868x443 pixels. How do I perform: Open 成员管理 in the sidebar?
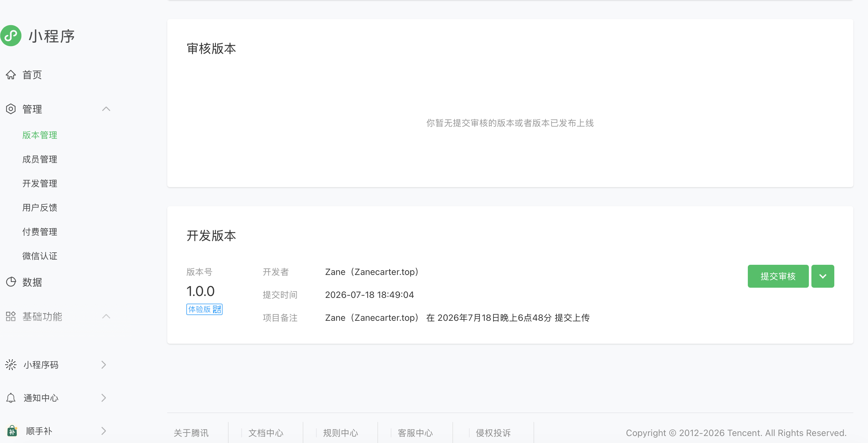click(x=40, y=159)
